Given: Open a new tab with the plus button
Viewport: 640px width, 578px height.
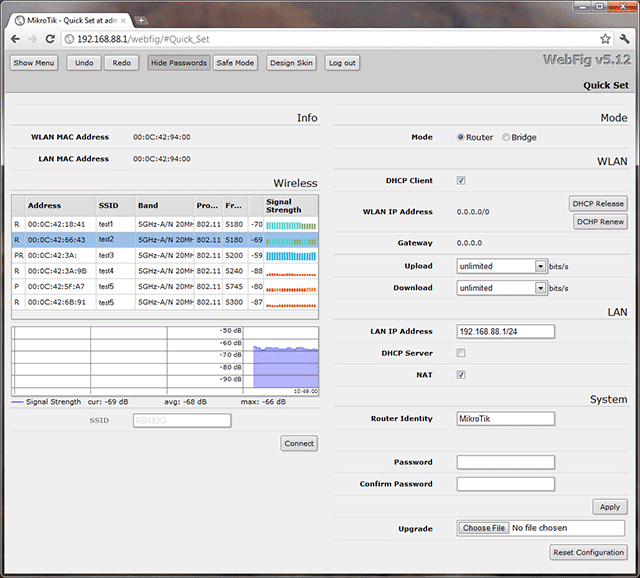Looking at the screenshot, I should click(x=141, y=20).
